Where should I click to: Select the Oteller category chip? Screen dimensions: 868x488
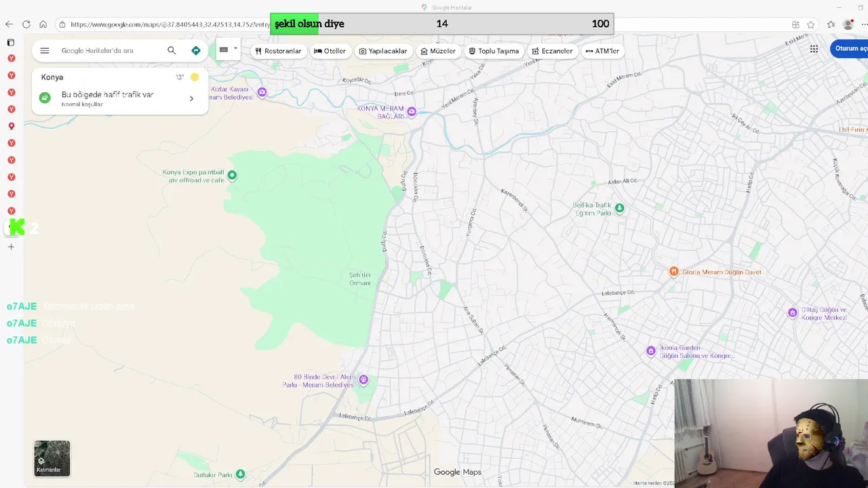[330, 51]
